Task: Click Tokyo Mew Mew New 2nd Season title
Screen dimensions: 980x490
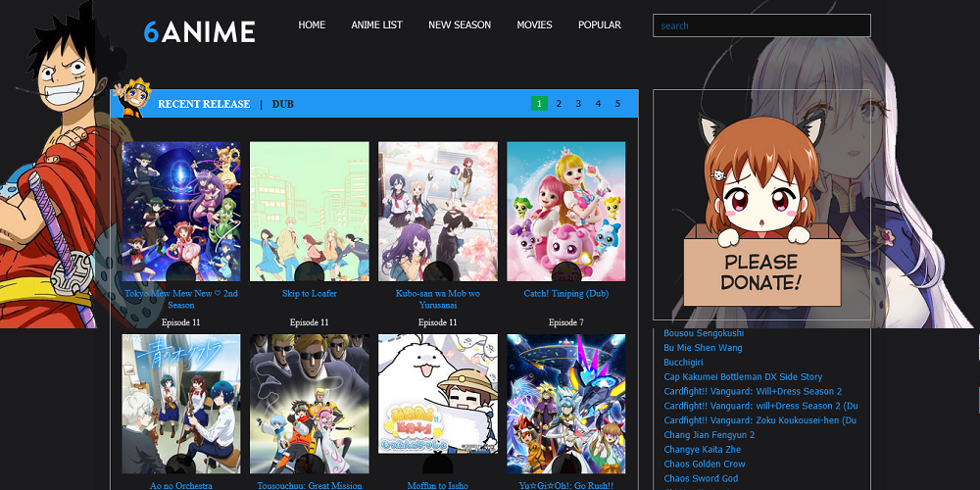Action: coord(181,299)
